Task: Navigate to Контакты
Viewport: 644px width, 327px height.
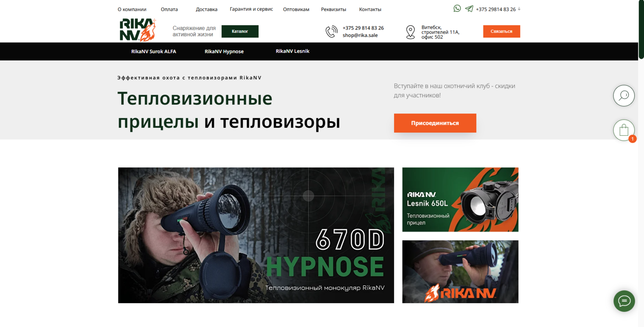Action: pyautogui.click(x=370, y=9)
